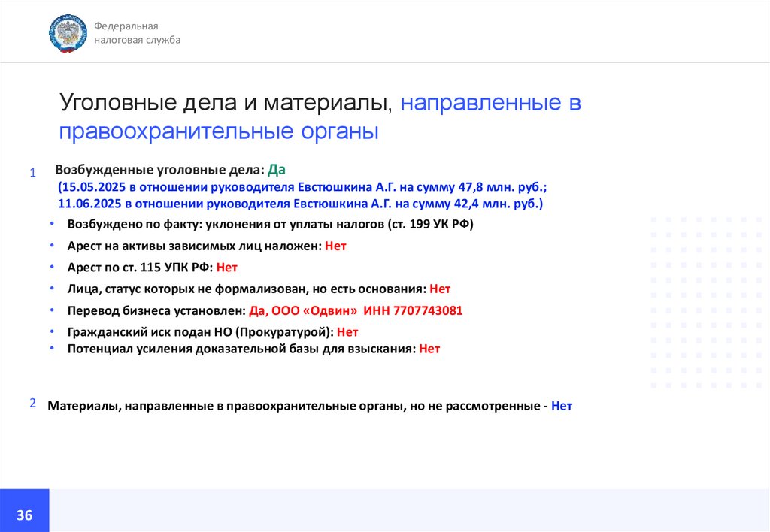770x532 pixels.
Task: Select the blue heading 'правоохранительные органы'
Action: (x=219, y=131)
